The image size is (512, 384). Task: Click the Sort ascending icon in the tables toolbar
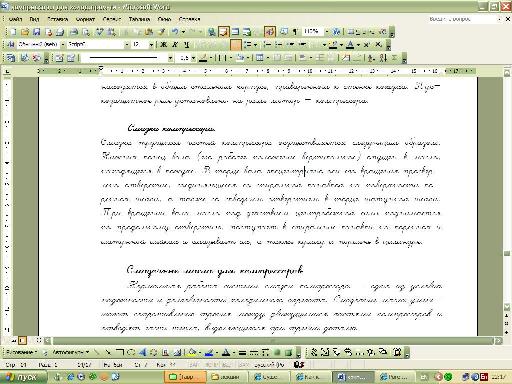(371, 58)
